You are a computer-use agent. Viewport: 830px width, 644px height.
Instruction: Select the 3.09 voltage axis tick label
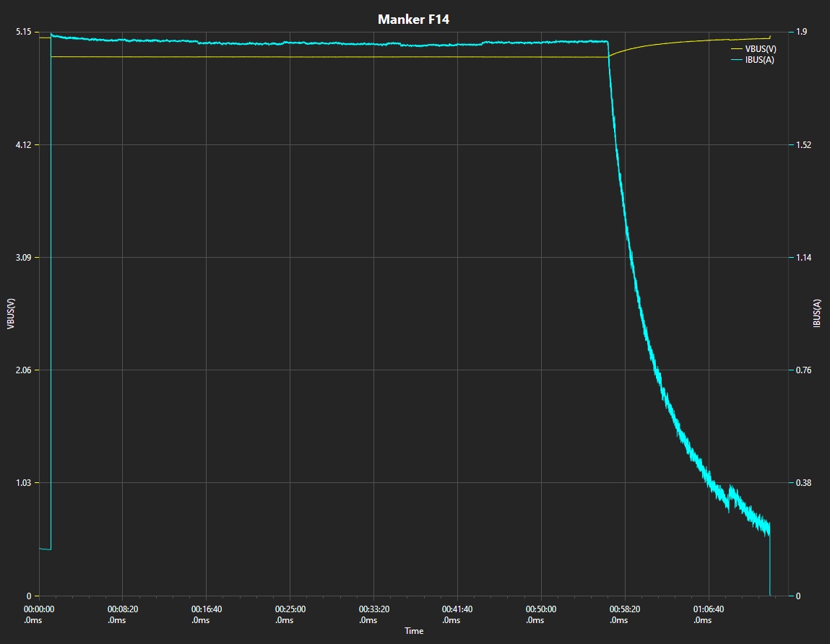coord(23,257)
